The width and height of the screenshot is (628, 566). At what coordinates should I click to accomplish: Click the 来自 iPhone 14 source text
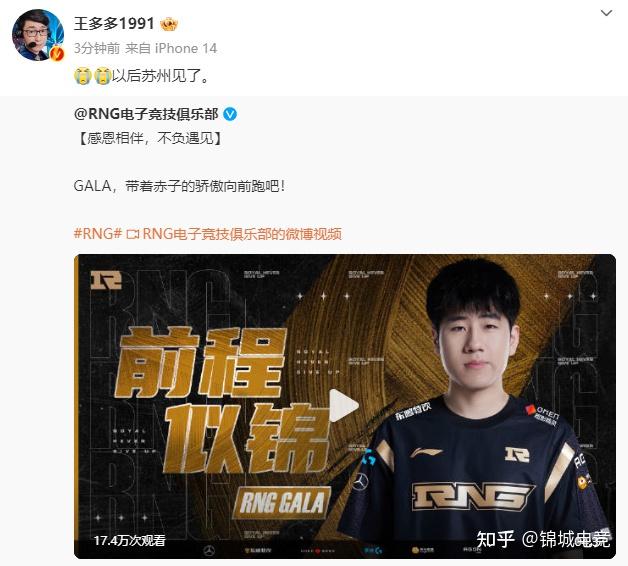(x=171, y=48)
